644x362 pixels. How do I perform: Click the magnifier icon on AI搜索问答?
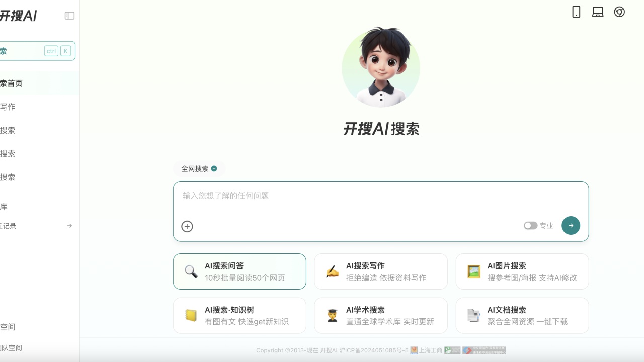pos(191,271)
